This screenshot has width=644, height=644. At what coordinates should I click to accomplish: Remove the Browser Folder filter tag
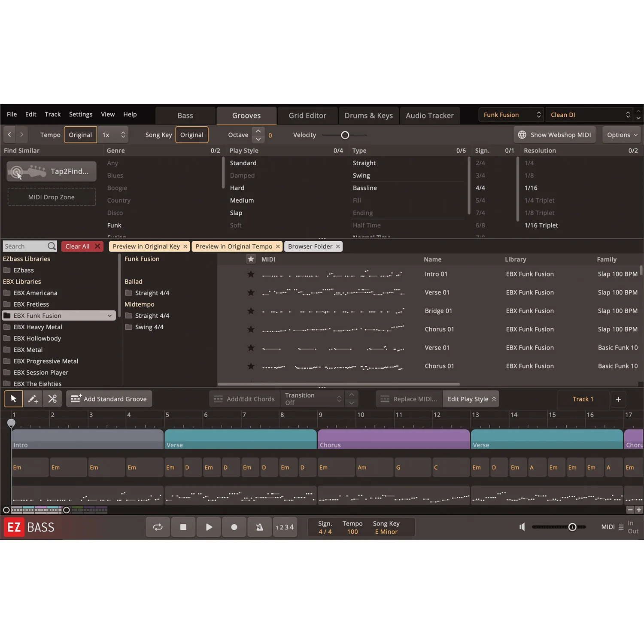338,246
